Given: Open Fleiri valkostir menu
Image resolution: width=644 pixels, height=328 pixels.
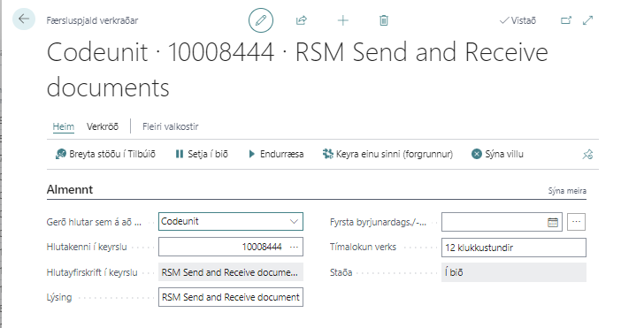Looking at the screenshot, I should (171, 126).
